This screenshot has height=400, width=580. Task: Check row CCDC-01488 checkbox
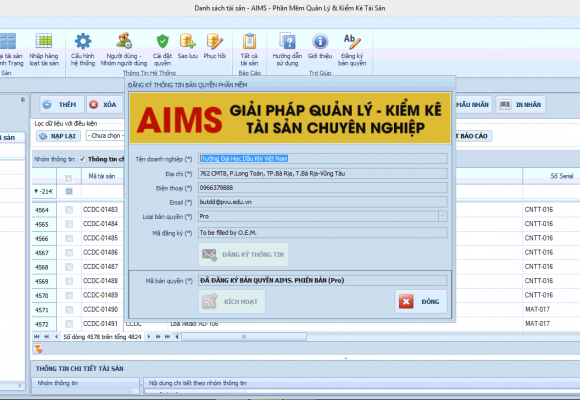pos(69,281)
